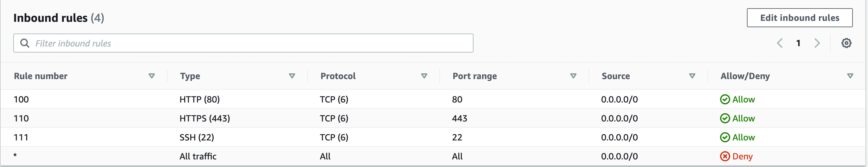Sort by the Type column arrow

click(x=292, y=76)
